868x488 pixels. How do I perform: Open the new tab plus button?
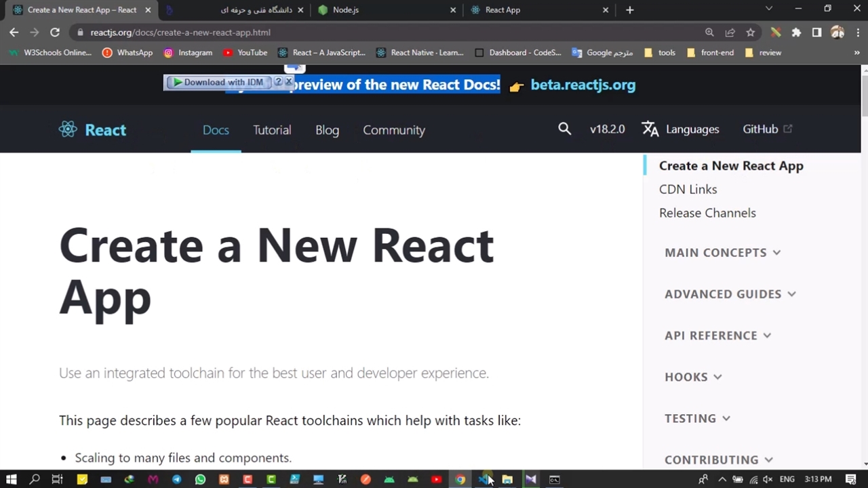point(629,10)
